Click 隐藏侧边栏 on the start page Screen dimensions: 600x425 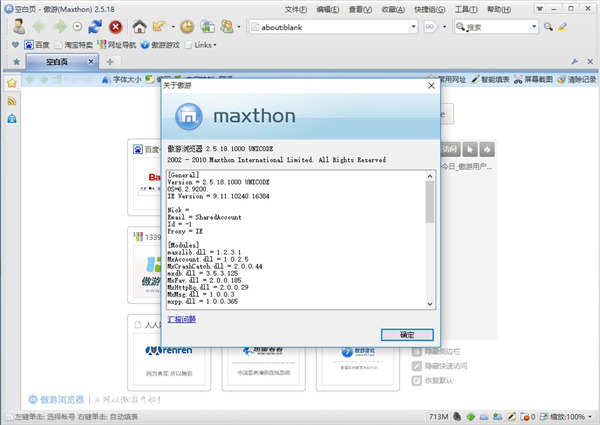[436, 352]
